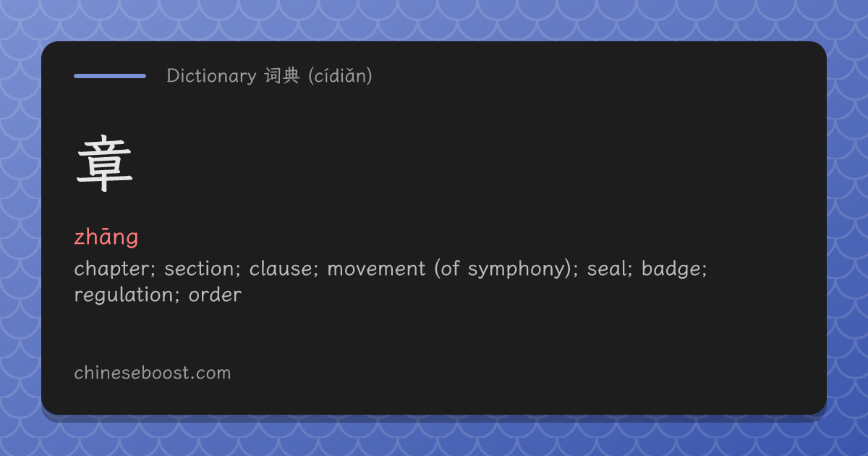
Task: Click the 典 character in the header
Action: pos(292,76)
